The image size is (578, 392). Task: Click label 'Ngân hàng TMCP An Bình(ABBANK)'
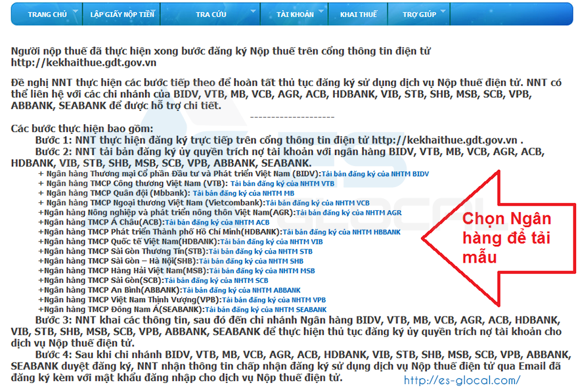[x=113, y=290]
